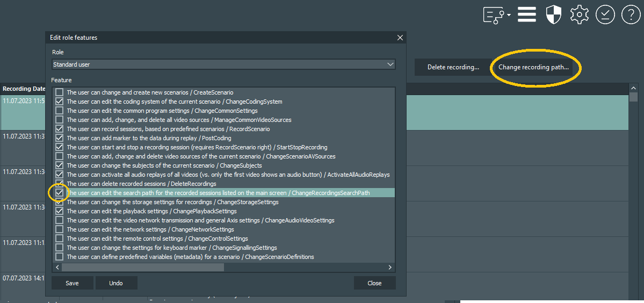Viewport: 644px width, 303px height.
Task: Toggle the ChangePlaybackSettings checkbox
Action: click(60, 211)
